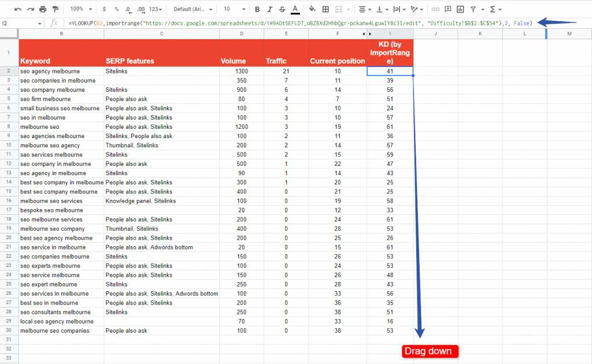Select 'People also ask, Adwords bottom' cell

(162, 247)
